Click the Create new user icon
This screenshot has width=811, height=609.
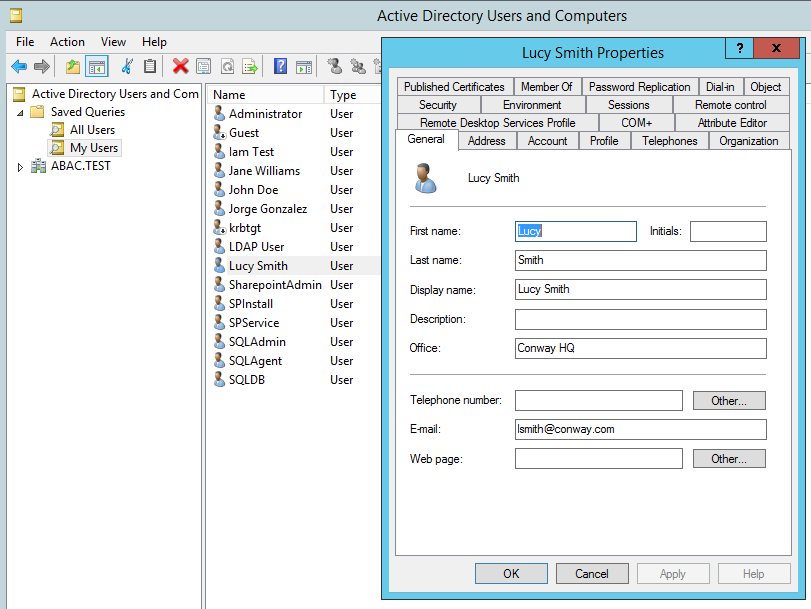click(334, 66)
